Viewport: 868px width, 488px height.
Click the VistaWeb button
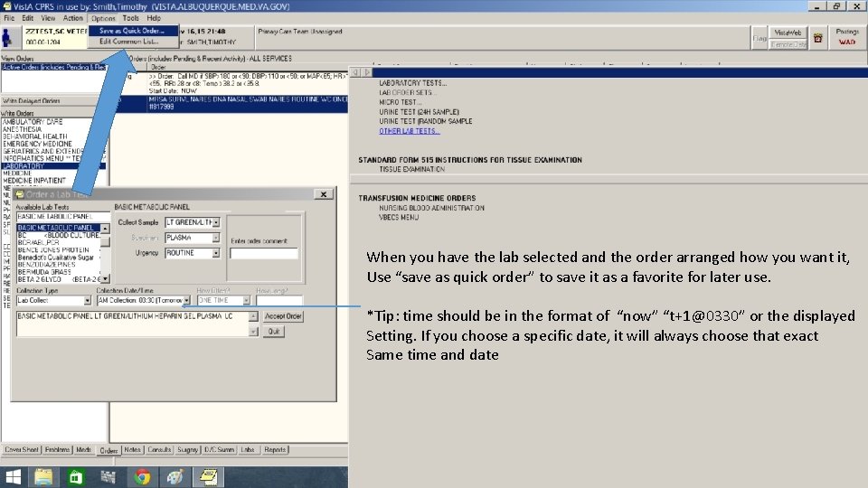788,33
